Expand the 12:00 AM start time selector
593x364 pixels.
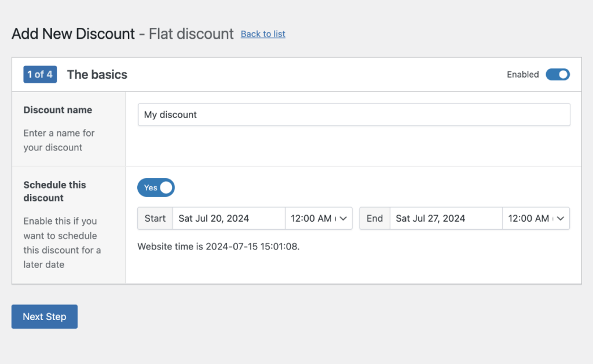[x=319, y=218]
